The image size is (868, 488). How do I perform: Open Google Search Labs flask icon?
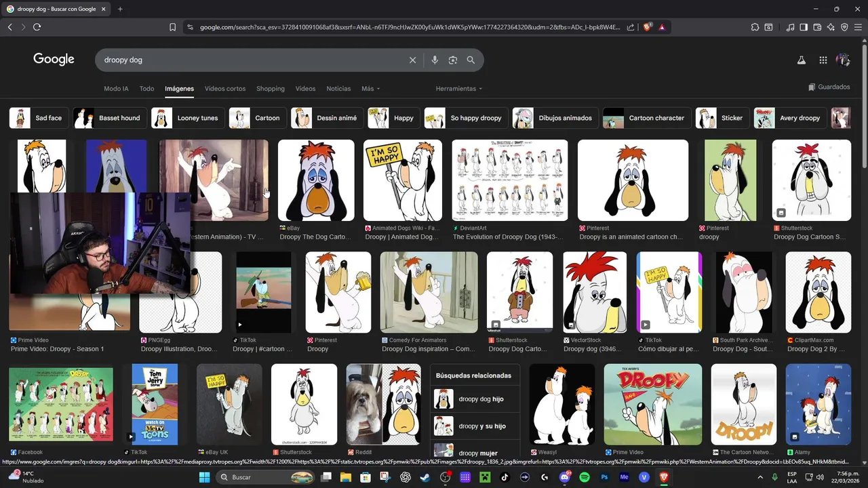pos(801,60)
